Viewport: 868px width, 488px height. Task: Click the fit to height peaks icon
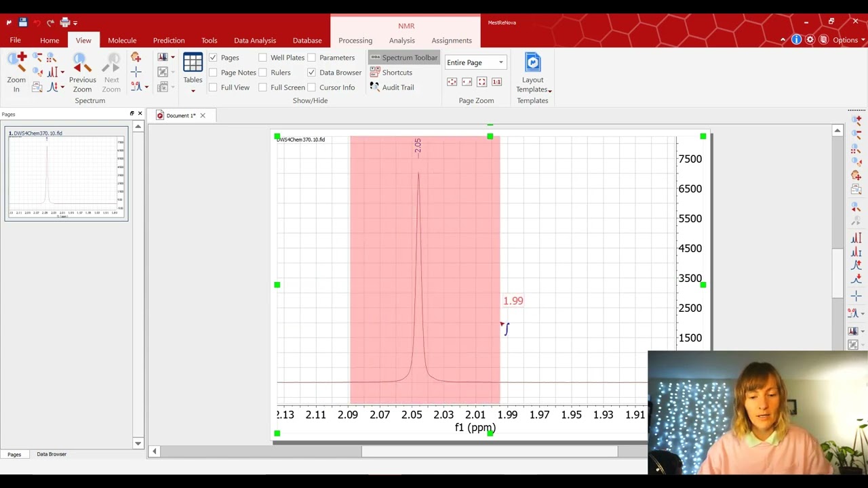click(53, 73)
